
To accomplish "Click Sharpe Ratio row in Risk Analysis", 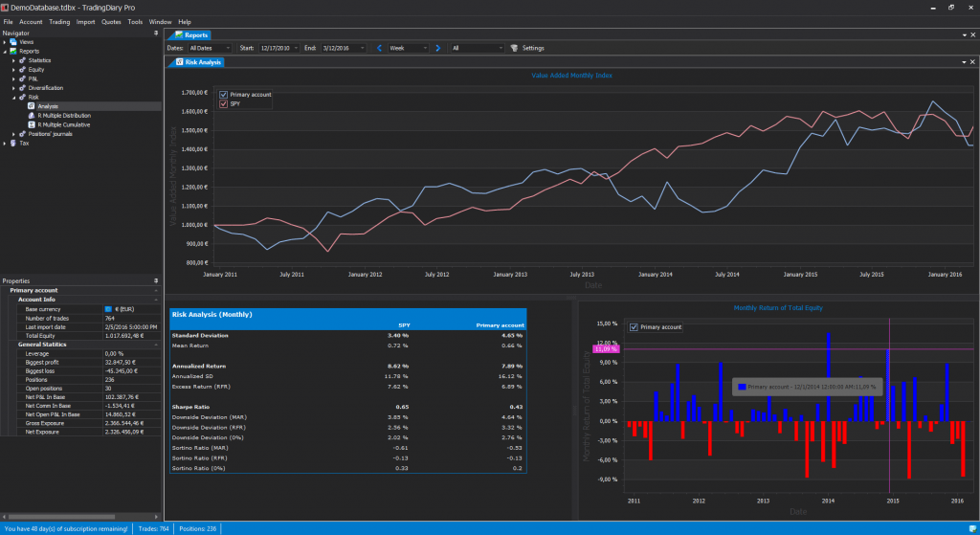I will click(x=347, y=407).
